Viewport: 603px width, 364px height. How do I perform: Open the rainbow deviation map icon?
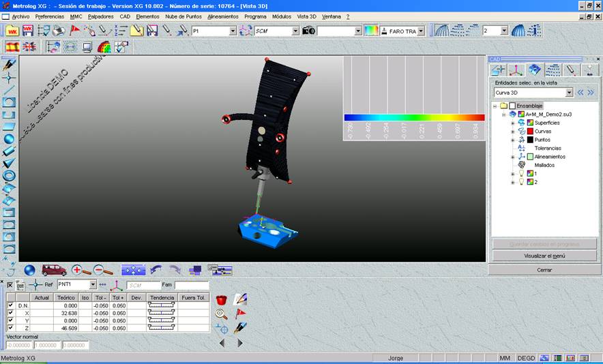tap(104, 47)
